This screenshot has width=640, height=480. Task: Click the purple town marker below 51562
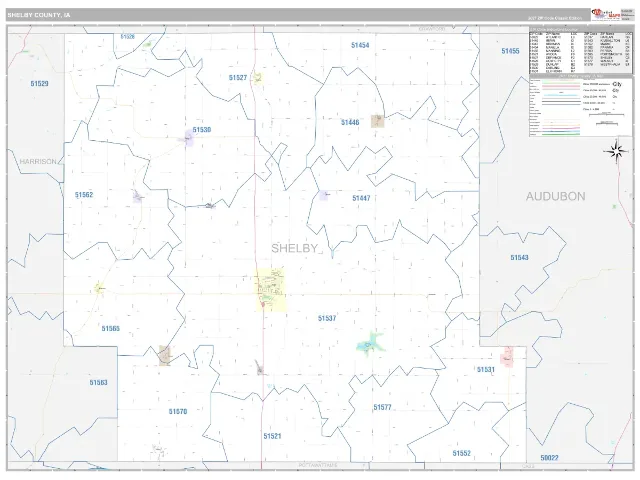pos(138,197)
